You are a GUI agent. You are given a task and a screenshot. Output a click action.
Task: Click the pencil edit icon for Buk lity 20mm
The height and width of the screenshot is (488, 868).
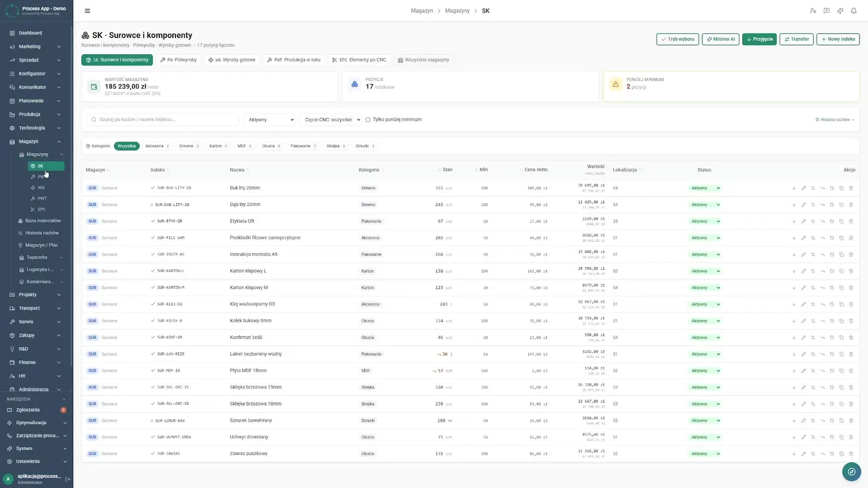click(x=804, y=188)
